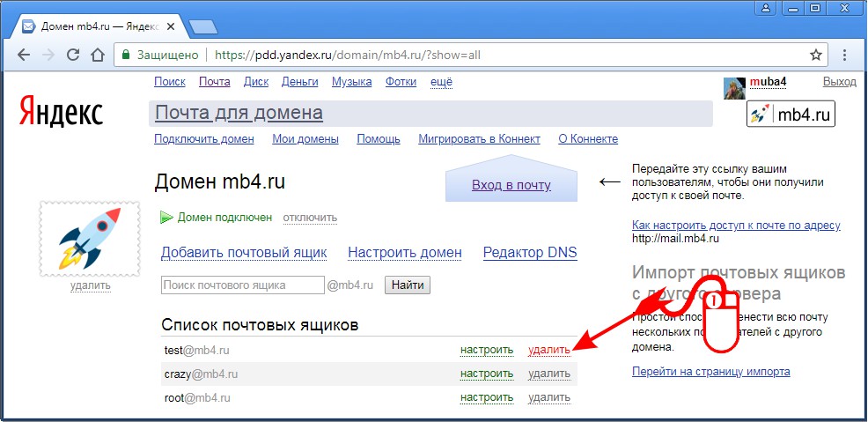Click настроить for root@mb4.ru
Screen dimensions: 868x422
(x=487, y=397)
